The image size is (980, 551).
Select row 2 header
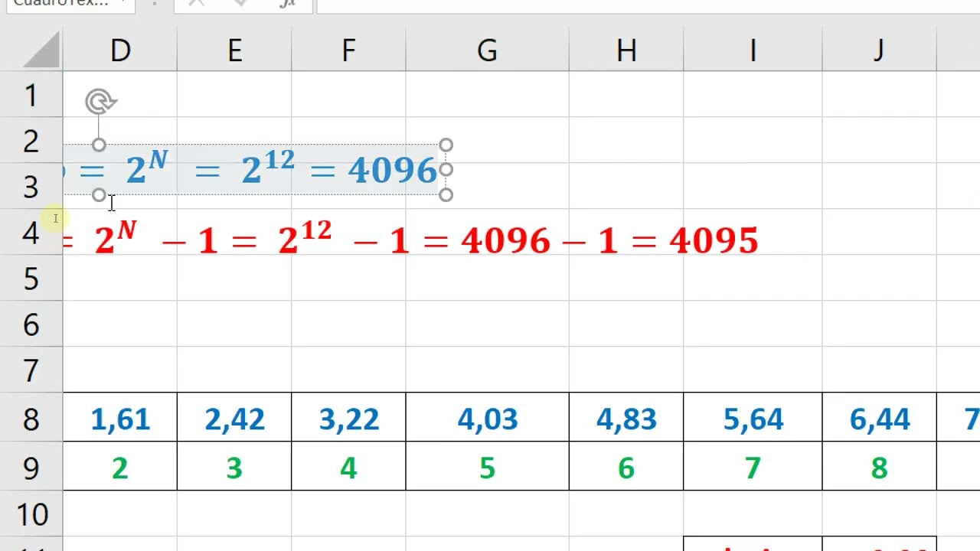click(x=31, y=141)
